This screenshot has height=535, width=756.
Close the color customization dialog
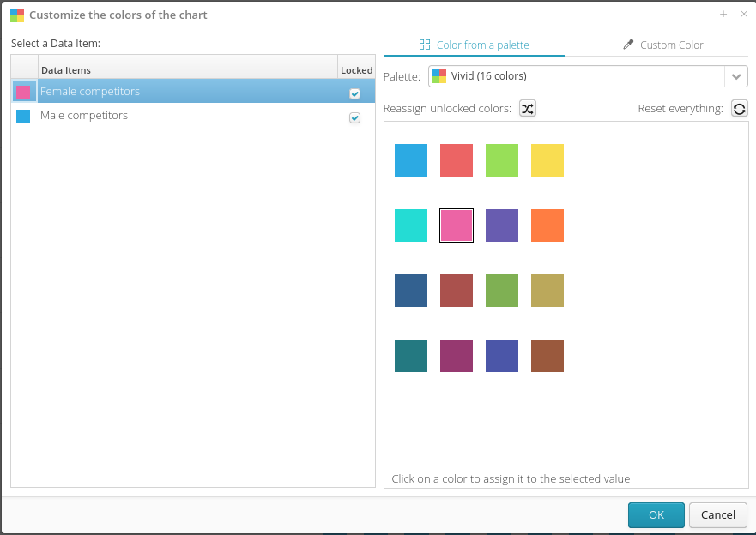point(743,15)
